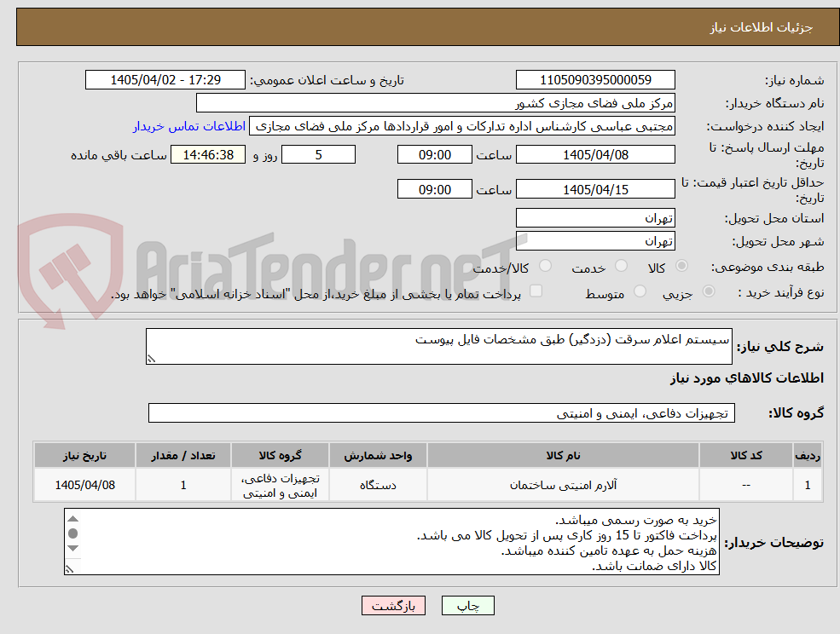The height and width of the screenshot is (634, 840).
Task: Click the buyer notes text area
Action: click(x=391, y=542)
